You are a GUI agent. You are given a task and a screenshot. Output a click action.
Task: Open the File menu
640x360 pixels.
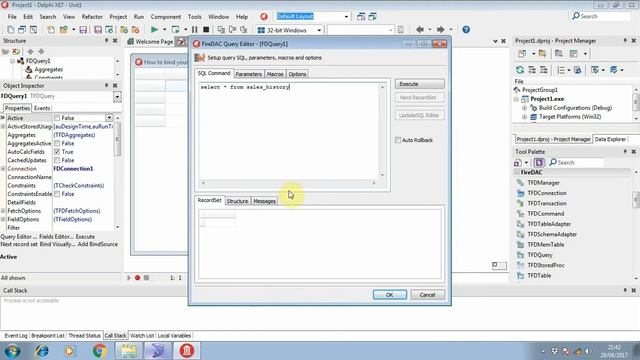pos(12,17)
